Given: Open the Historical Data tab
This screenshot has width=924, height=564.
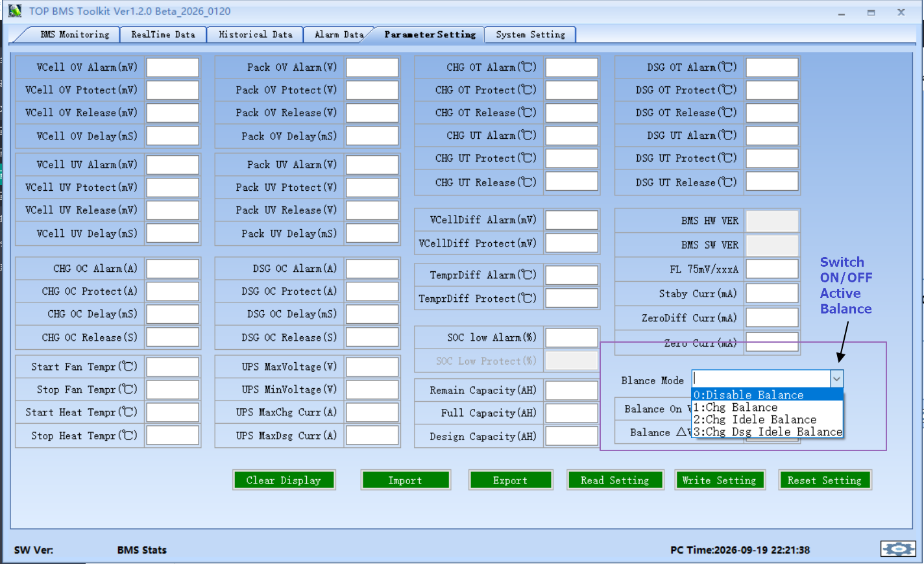Looking at the screenshot, I should [x=255, y=34].
